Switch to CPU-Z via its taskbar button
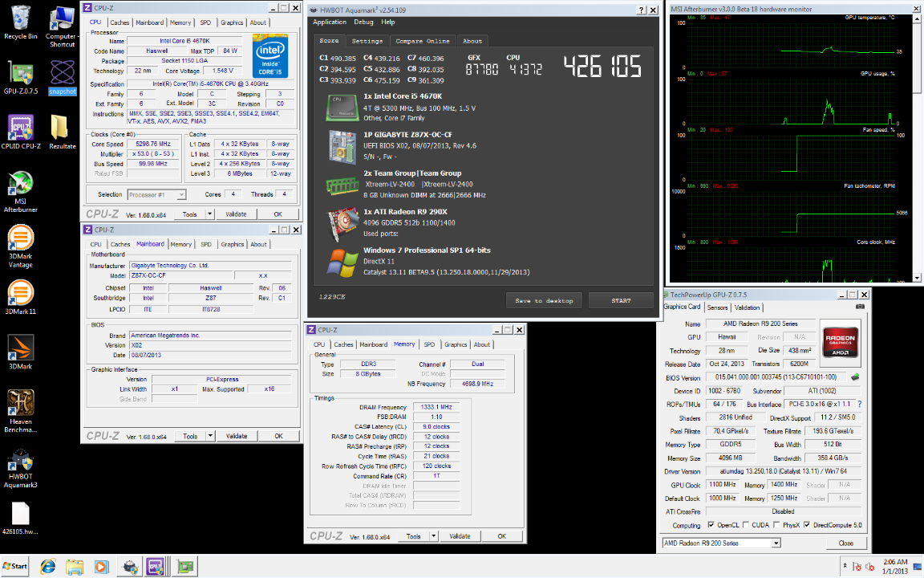This screenshot has width=924, height=578. click(156, 567)
